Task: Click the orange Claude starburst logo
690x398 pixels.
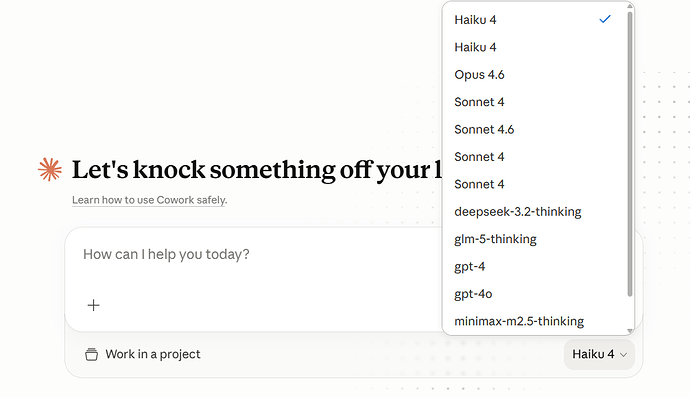Action: pos(50,170)
